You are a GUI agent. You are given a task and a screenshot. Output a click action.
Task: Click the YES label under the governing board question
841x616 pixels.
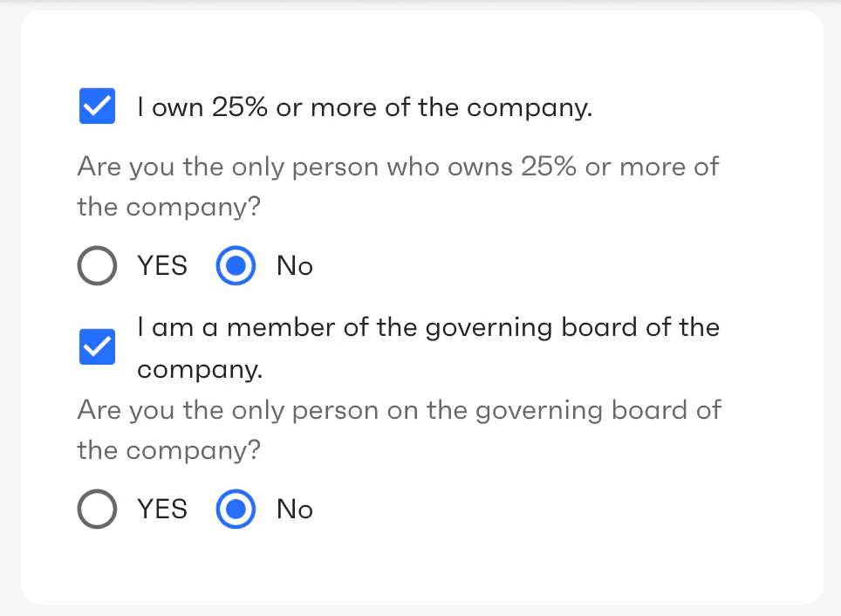(162, 510)
